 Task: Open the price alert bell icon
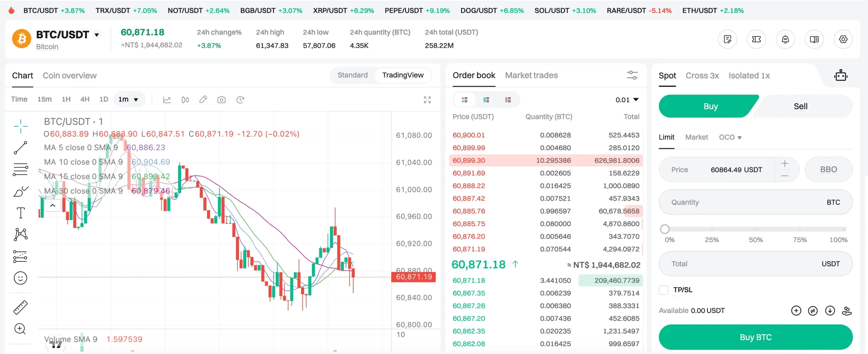[x=785, y=39]
